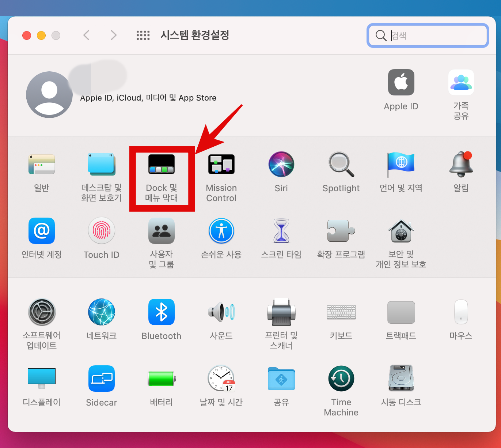The width and height of the screenshot is (501, 448).
Task: Go back with the left chevron
Action: point(87,35)
